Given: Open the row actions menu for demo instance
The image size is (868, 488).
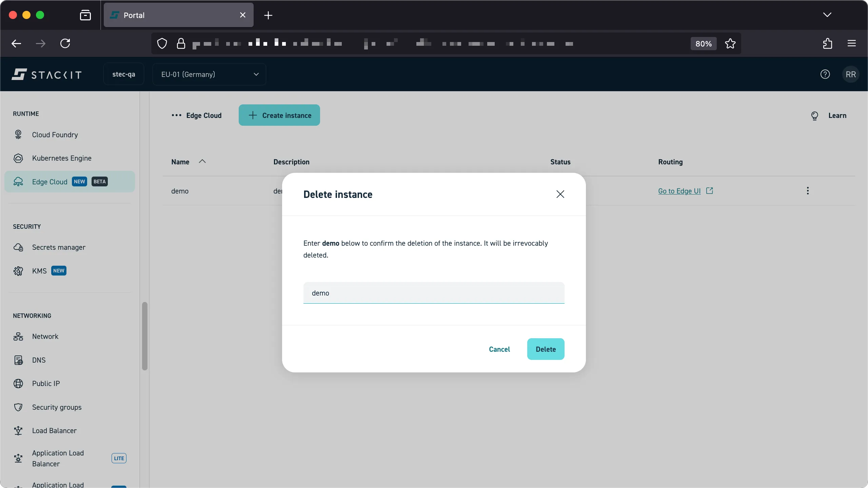Looking at the screenshot, I should 808,191.
